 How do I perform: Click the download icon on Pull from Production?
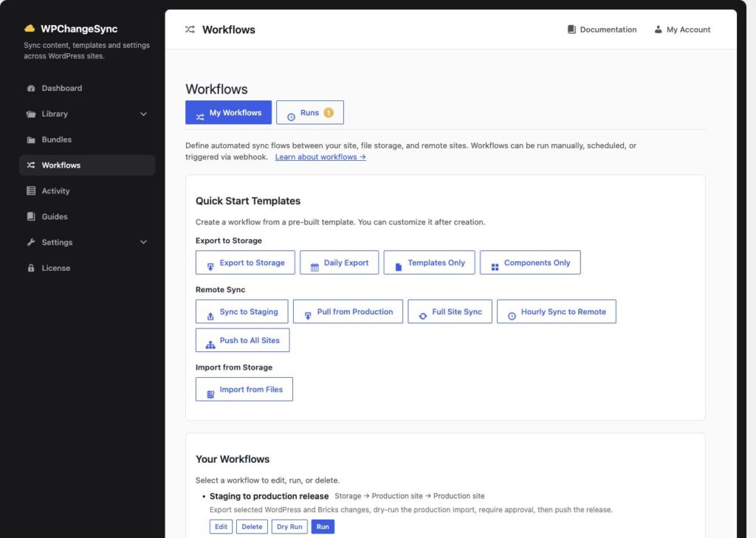[308, 316]
